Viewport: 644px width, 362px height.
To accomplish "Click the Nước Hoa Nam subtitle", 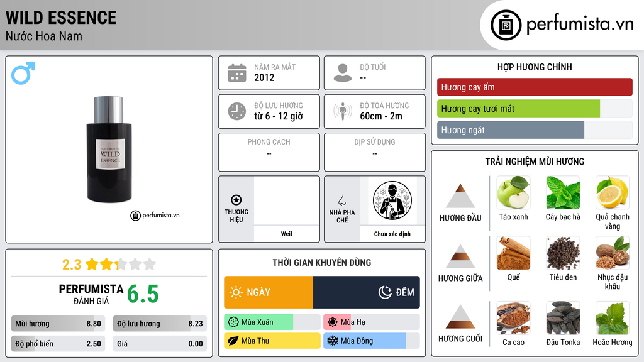I will (44, 36).
